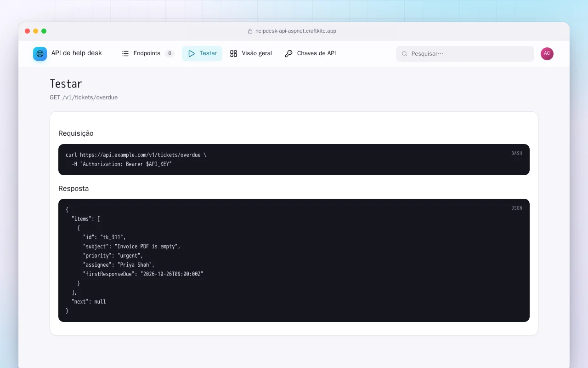
Task: Click the "priority": "urgent" line
Action: click(113, 256)
